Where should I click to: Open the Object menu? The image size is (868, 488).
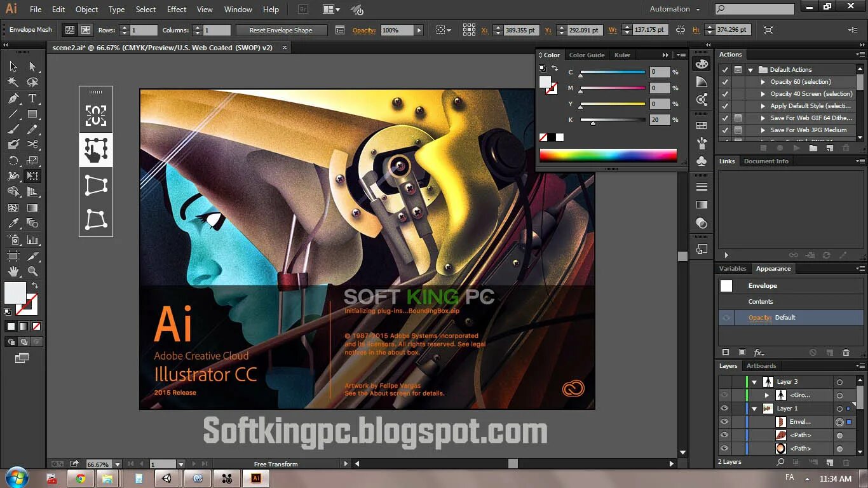[x=87, y=10]
